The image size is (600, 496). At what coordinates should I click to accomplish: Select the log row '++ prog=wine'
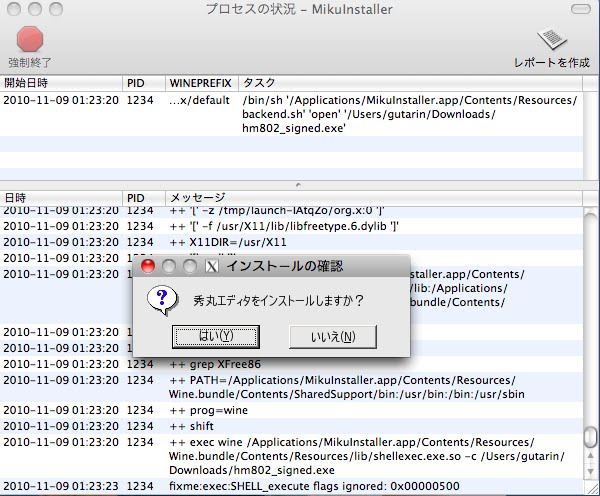click(x=291, y=410)
